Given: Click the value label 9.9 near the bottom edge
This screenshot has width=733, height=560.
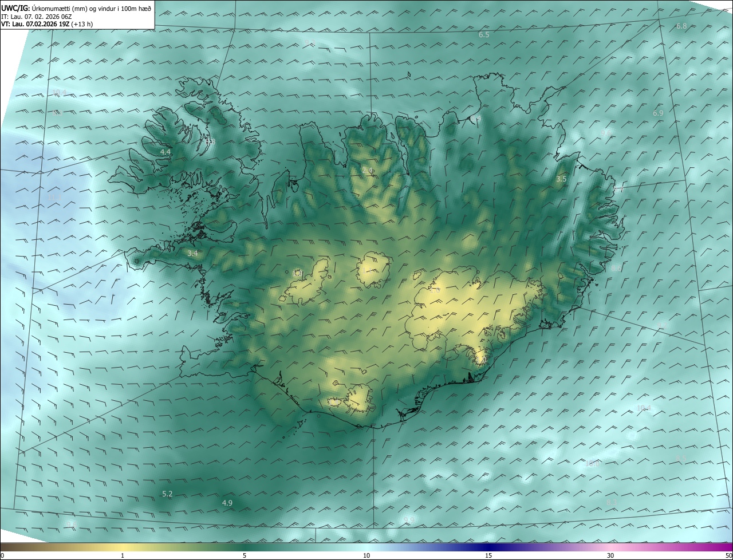Looking at the screenshot, I should (408, 519).
